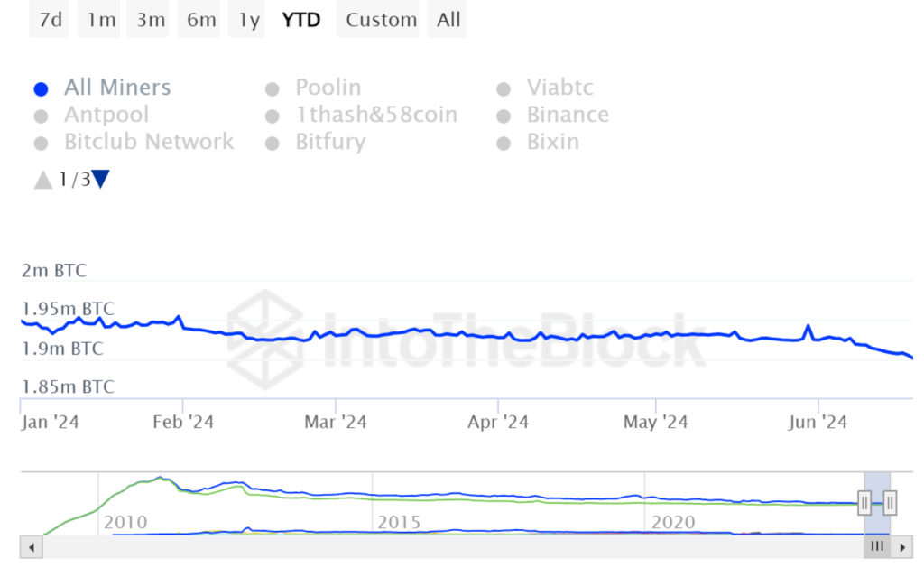Open the Custom date range option
The width and height of the screenshot is (924, 568).
click(x=382, y=20)
